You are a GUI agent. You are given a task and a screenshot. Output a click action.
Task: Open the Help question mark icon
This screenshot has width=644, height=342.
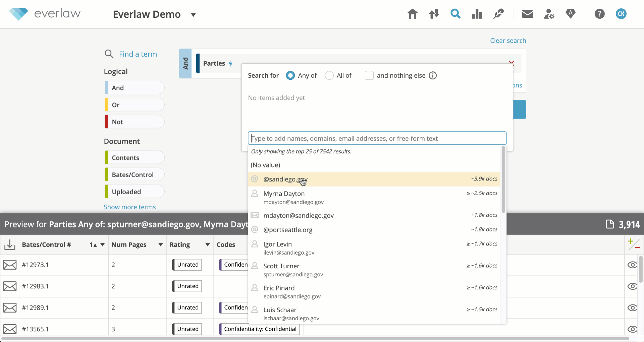(599, 14)
